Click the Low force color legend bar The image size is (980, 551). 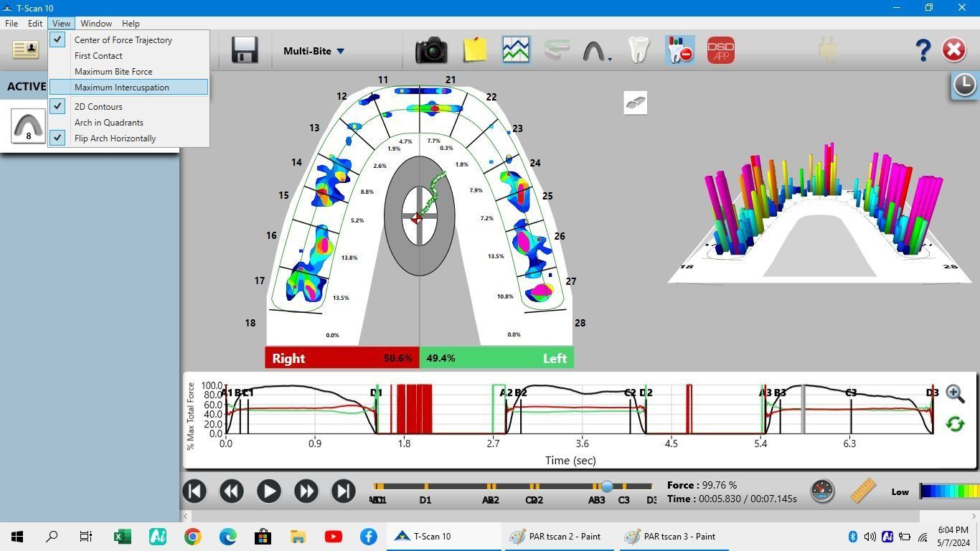pos(950,491)
